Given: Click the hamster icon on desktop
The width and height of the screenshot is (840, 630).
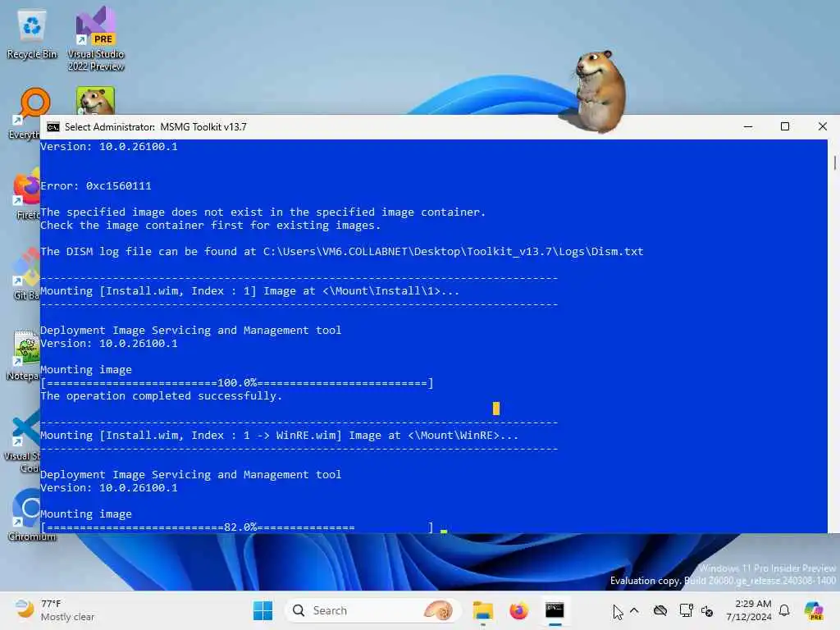Looking at the screenshot, I should [x=95, y=101].
